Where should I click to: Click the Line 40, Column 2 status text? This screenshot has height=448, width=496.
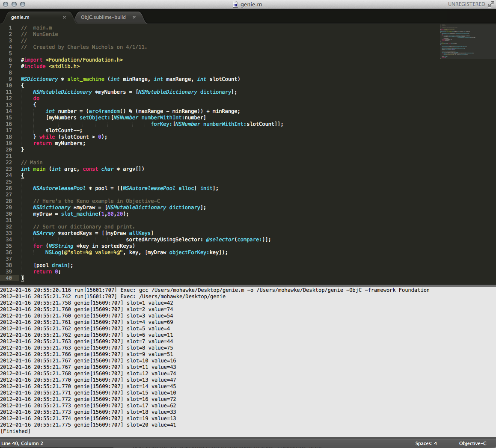point(22,443)
